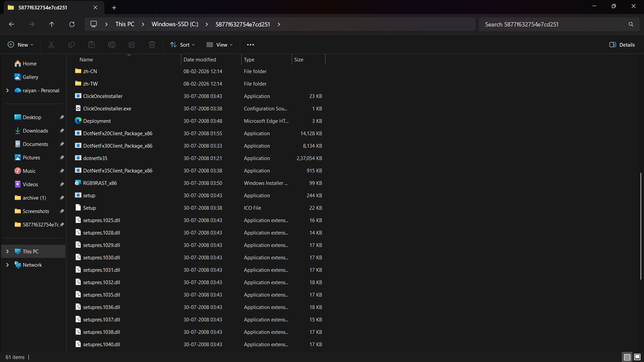
Task: Click the vertical scrollbar thumb
Action: pos(640,226)
